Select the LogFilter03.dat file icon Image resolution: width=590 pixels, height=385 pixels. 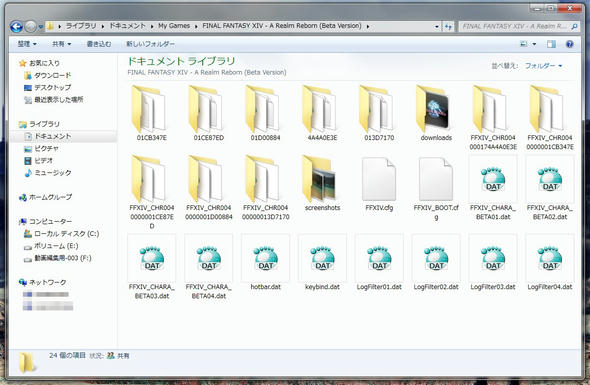[x=493, y=258]
